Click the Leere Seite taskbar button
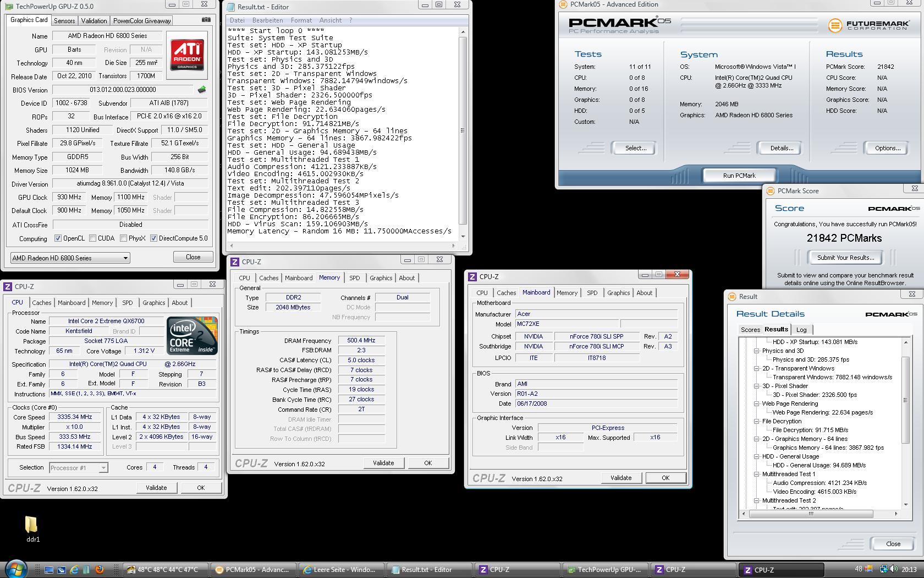The width and height of the screenshot is (924, 578). point(342,570)
